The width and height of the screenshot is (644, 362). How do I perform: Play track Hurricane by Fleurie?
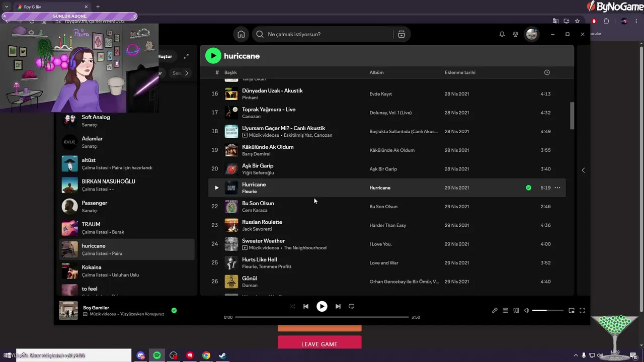click(217, 188)
